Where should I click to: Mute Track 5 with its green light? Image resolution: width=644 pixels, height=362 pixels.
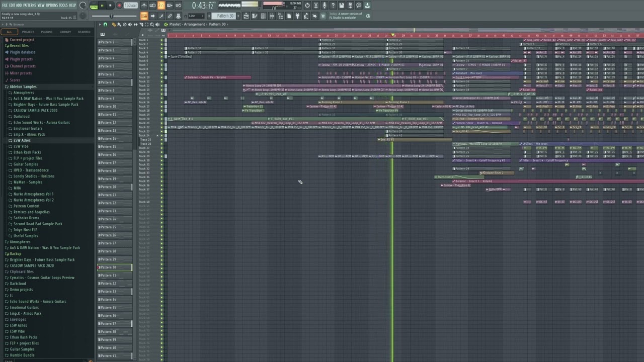(x=162, y=57)
